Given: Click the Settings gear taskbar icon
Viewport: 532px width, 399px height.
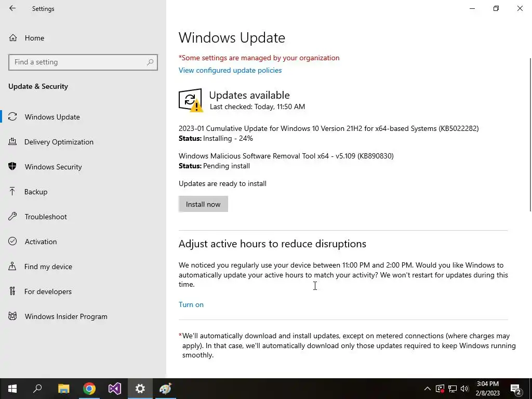Looking at the screenshot, I should [140, 389].
